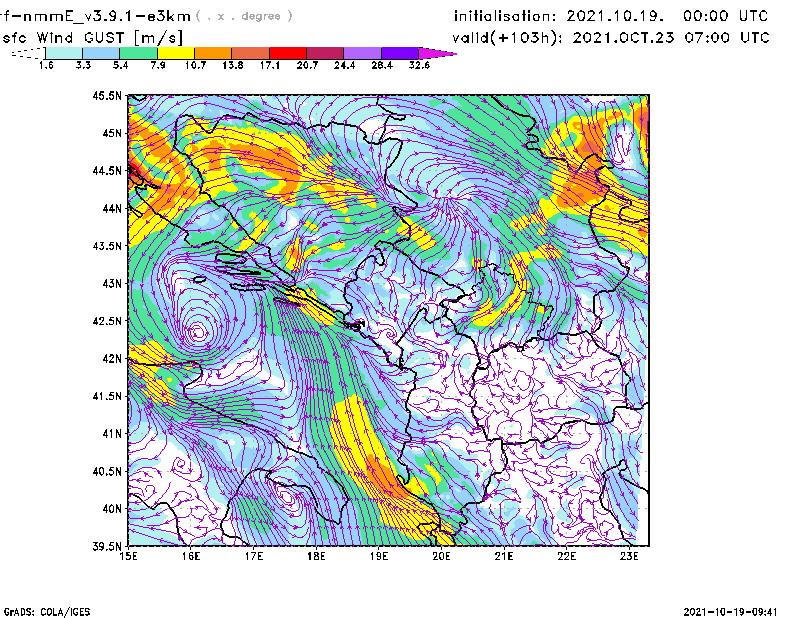Click the 40.5N latitude label
This screenshot has width=800, height=618.
coord(107,471)
